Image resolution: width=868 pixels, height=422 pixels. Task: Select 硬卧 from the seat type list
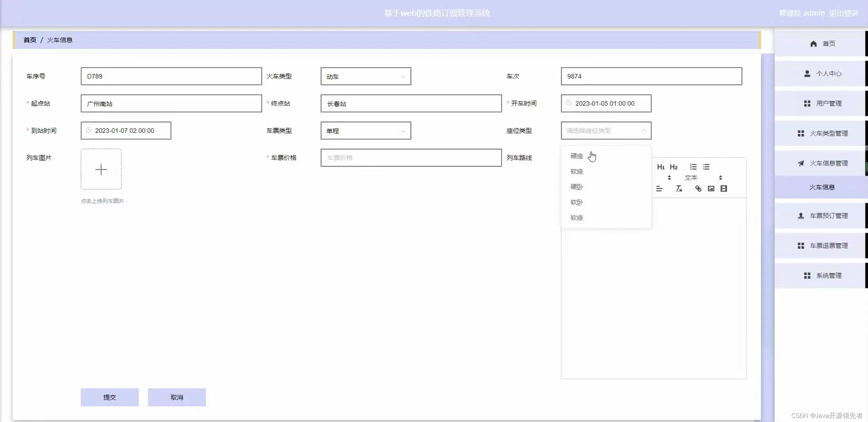(606, 187)
